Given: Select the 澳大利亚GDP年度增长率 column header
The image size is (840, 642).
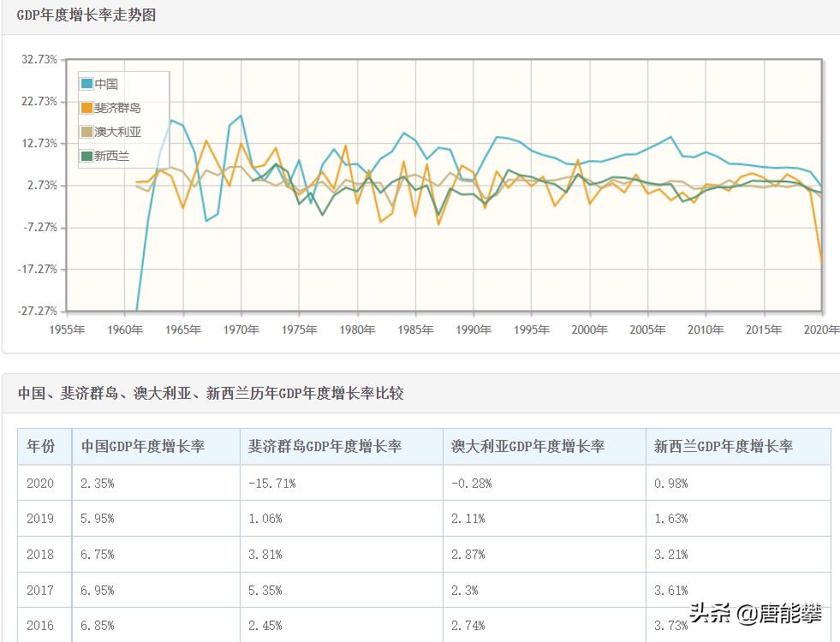Looking at the screenshot, I should 527,446.
